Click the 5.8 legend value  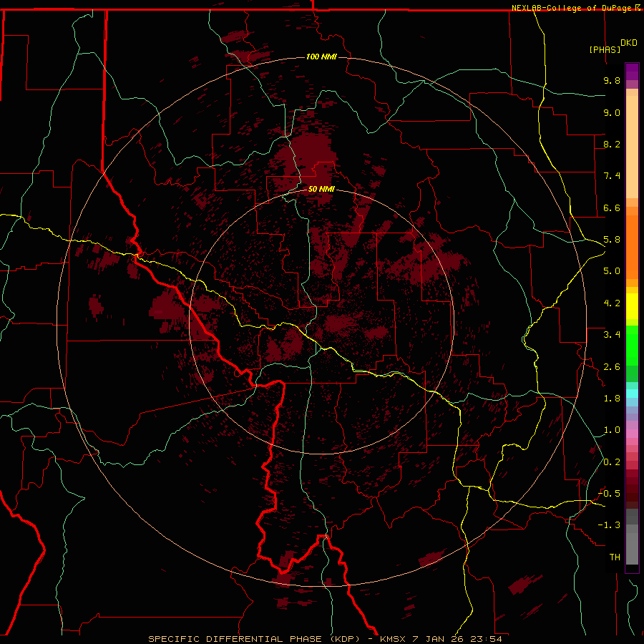pyautogui.click(x=612, y=240)
